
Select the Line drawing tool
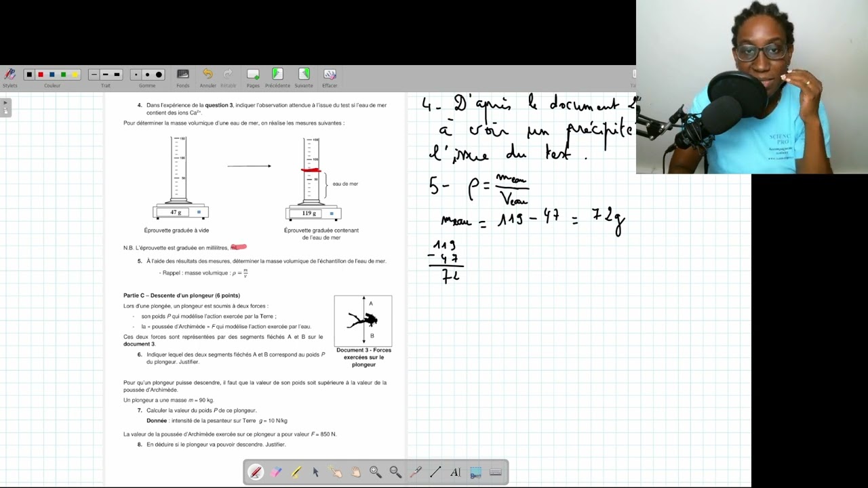(x=435, y=472)
